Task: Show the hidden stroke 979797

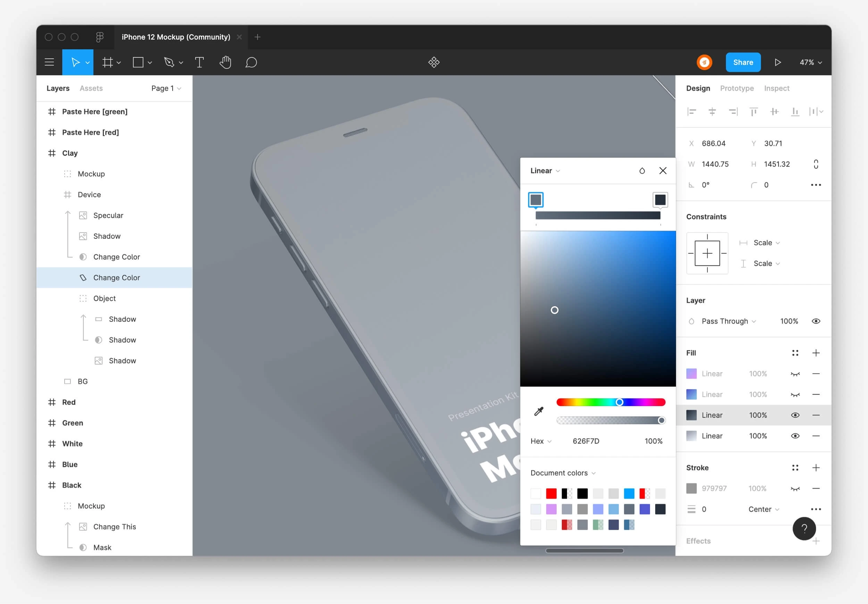Action: (x=795, y=489)
